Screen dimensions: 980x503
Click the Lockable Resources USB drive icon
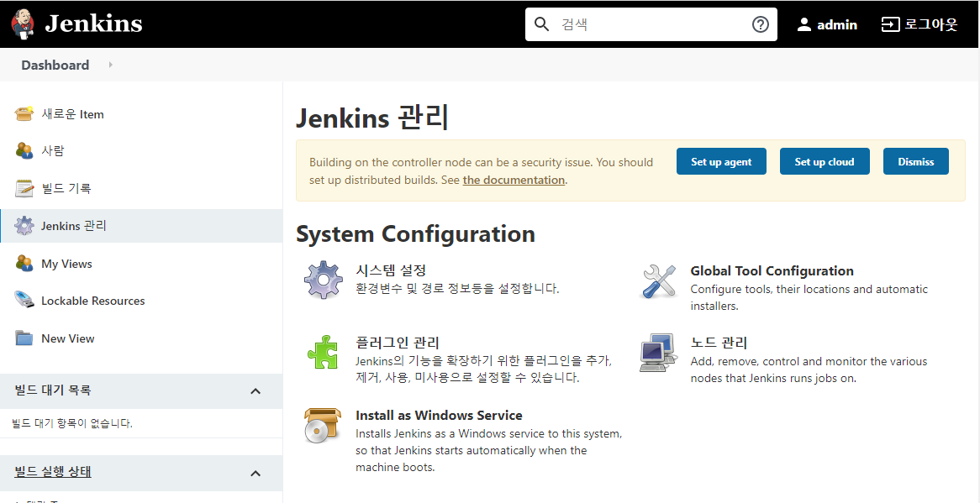point(24,300)
